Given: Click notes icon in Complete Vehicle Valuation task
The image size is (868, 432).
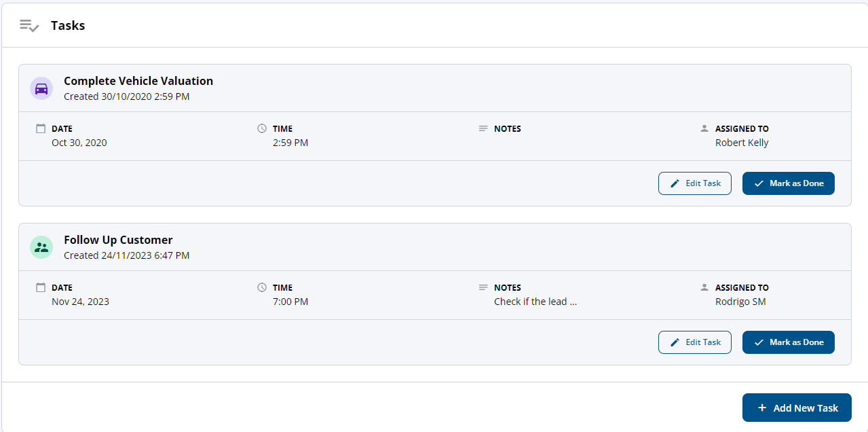Looking at the screenshot, I should [x=483, y=128].
